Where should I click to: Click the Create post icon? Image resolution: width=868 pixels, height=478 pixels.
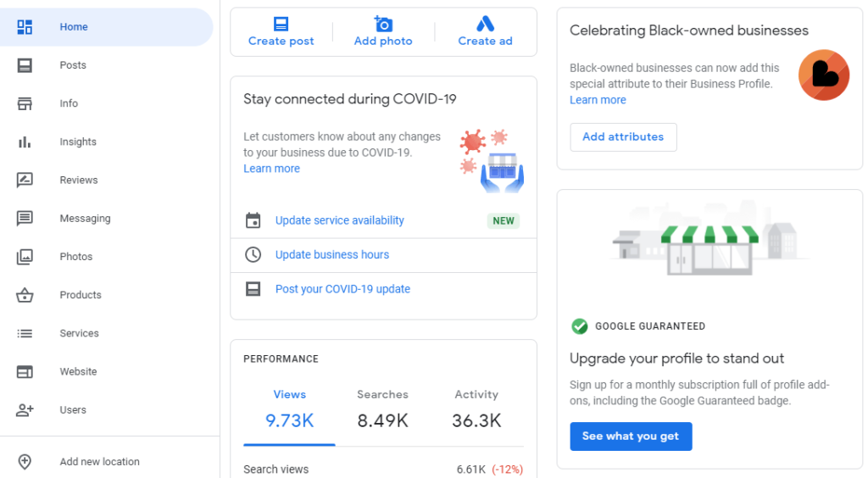coord(281,24)
